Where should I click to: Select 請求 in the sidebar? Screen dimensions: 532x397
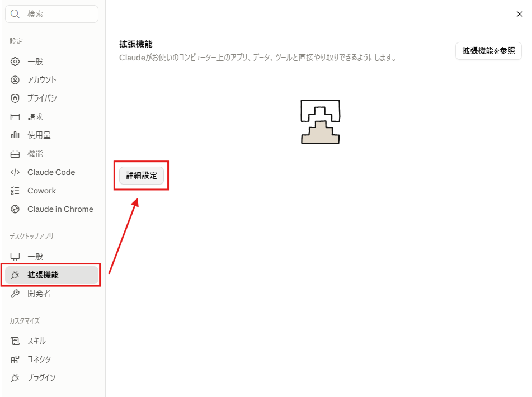[x=51, y=117]
